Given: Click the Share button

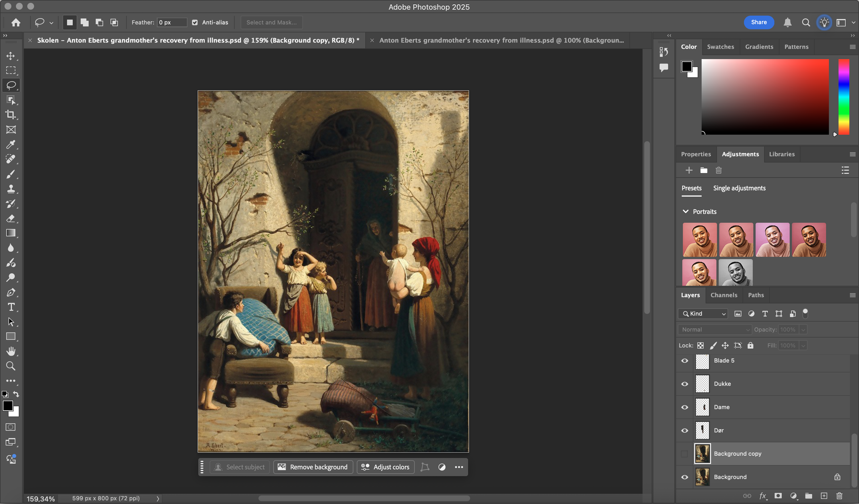Looking at the screenshot, I should [x=759, y=22].
